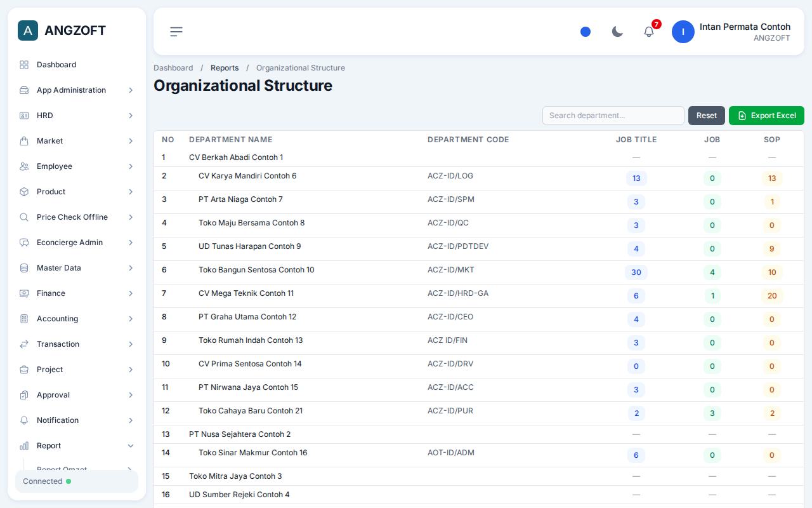Screen dimensions: 812x508
Task: Toggle dark mode moon icon
Action: 617,32
